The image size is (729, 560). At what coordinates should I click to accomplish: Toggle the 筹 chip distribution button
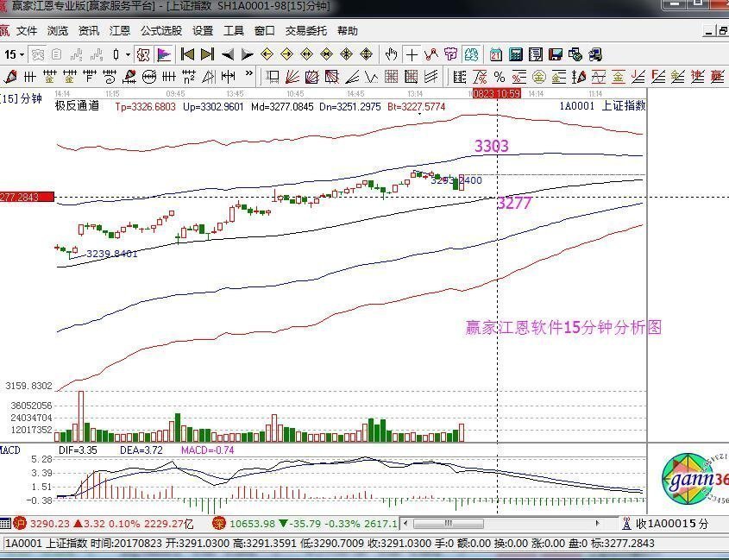tap(471, 55)
